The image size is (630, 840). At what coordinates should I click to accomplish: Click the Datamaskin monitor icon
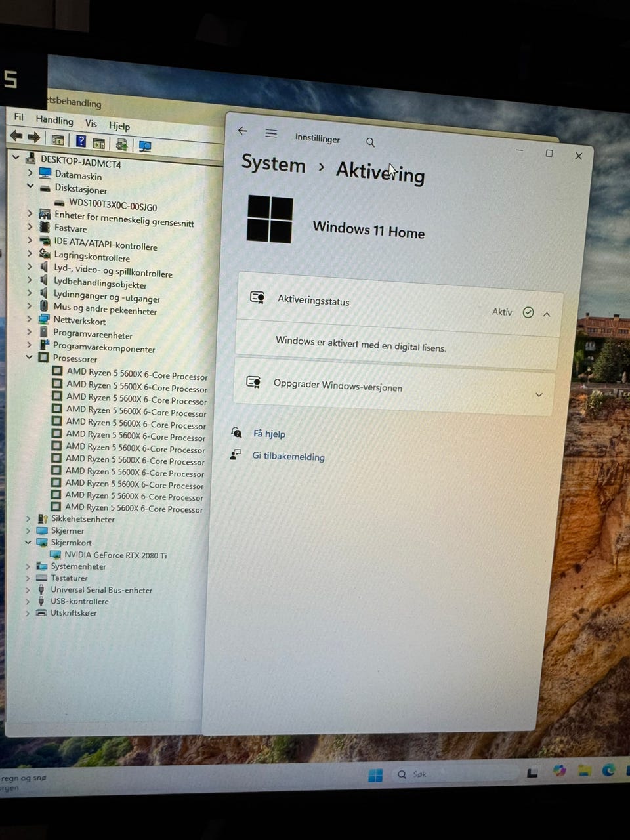[45, 173]
